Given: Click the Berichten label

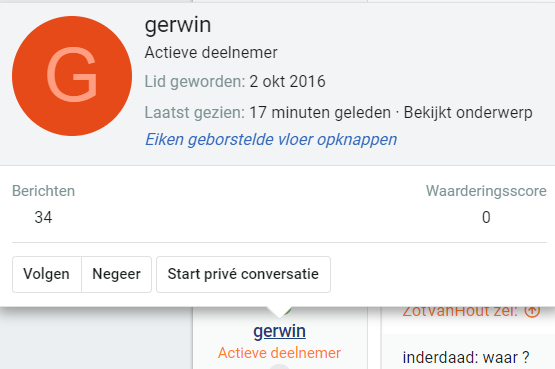Looking at the screenshot, I should coord(44,191).
